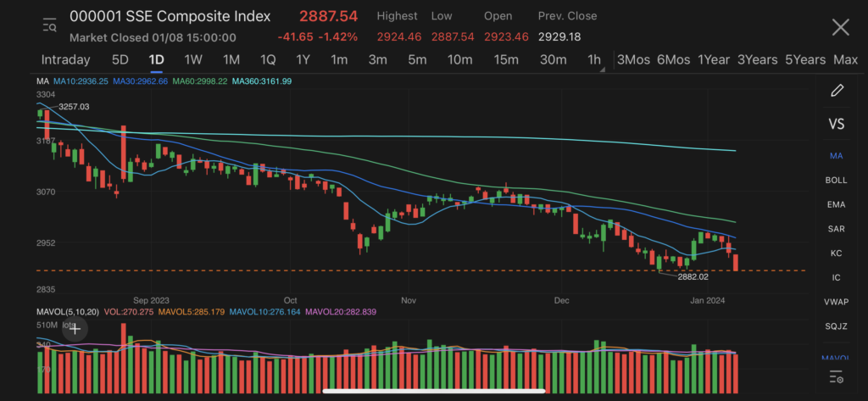Toggle the MA indicator in the sidebar
Viewport: 868px width, 401px height.
point(836,156)
